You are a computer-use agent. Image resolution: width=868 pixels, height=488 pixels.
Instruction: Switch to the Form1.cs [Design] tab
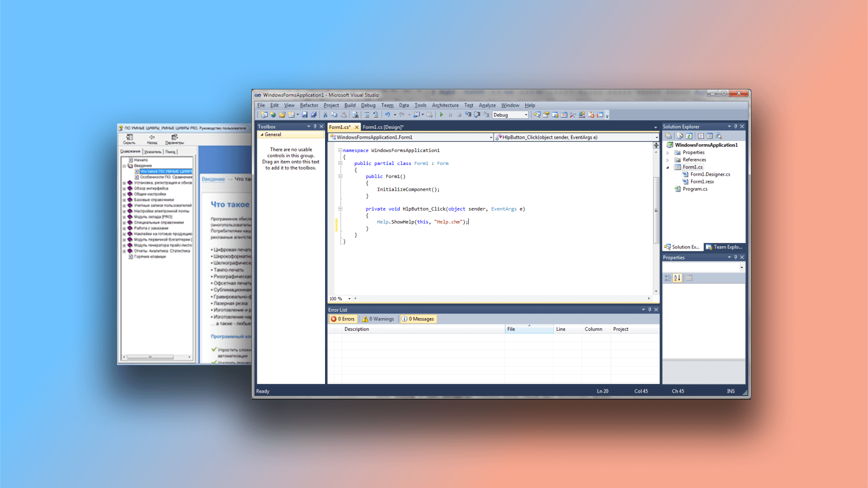tap(383, 127)
